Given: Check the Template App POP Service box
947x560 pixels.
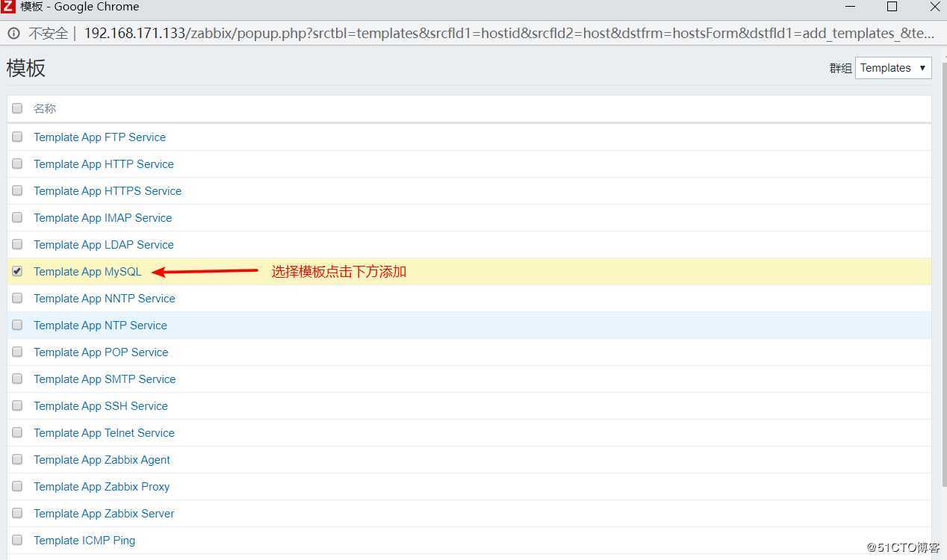Looking at the screenshot, I should [17, 352].
